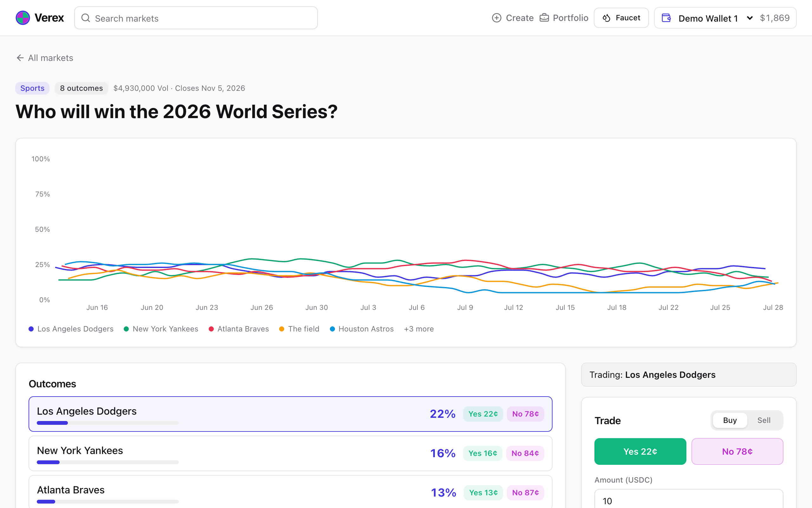Screen dimensions: 812x508
Task: Click the Braves probability progress bar
Action: [x=108, y=502]
